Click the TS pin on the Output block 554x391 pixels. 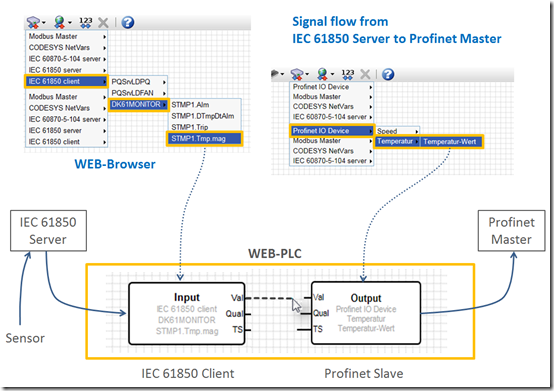click(x=318, y=329)
